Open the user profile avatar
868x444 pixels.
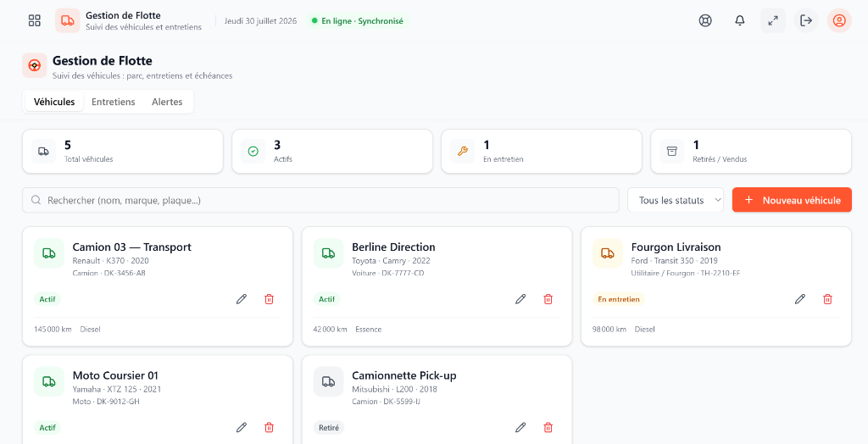[839, 20]
